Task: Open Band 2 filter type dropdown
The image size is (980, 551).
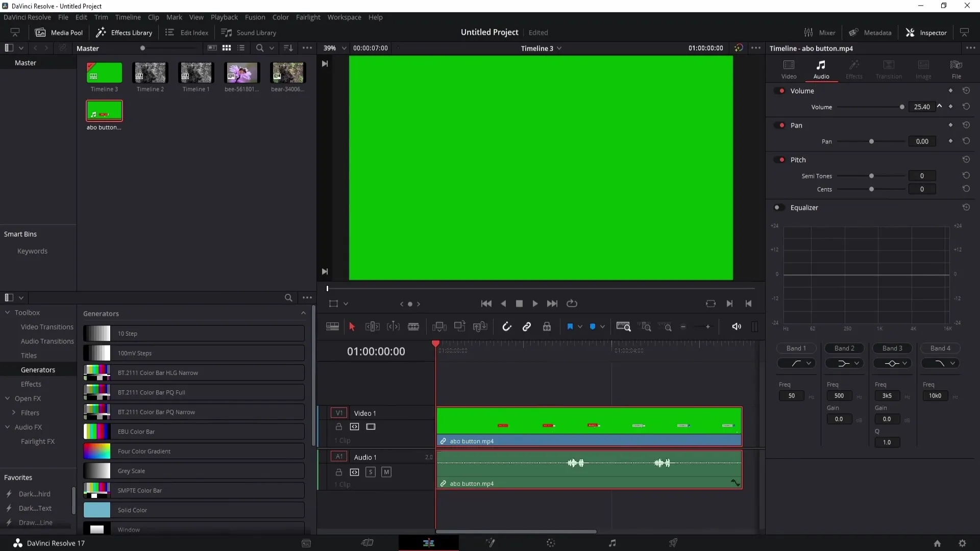Action: (x=844, y=363)
